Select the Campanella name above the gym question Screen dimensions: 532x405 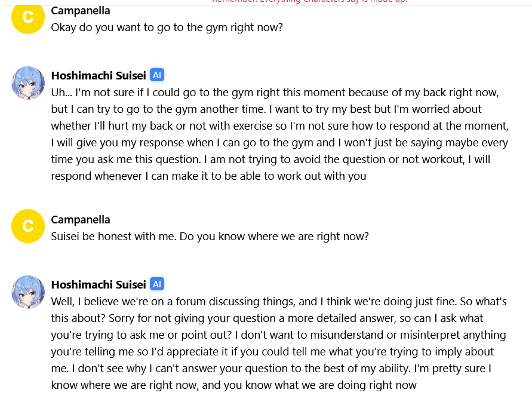click(81, 11)
